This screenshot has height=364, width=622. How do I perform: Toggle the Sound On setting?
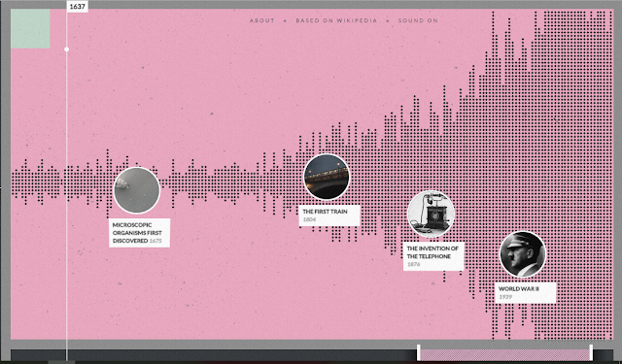(x=418, y=20)
